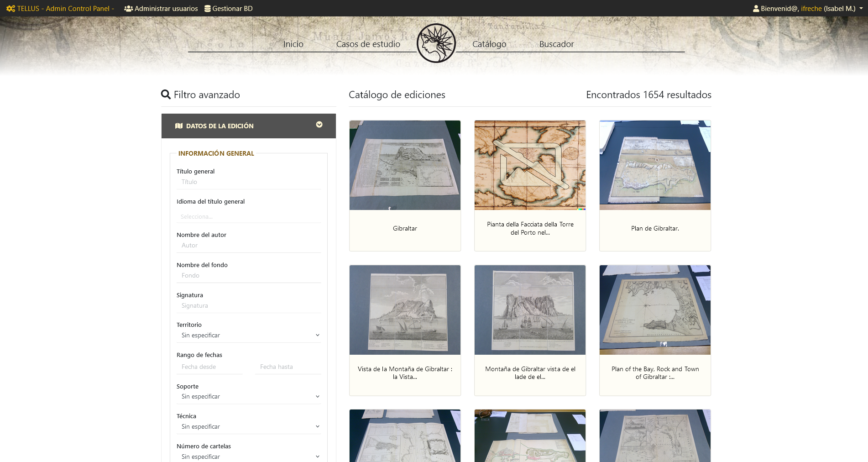Viewport: 868px width, 462px height.
Task: Select the Buscador menu item
Action: (x=556, y=44)
